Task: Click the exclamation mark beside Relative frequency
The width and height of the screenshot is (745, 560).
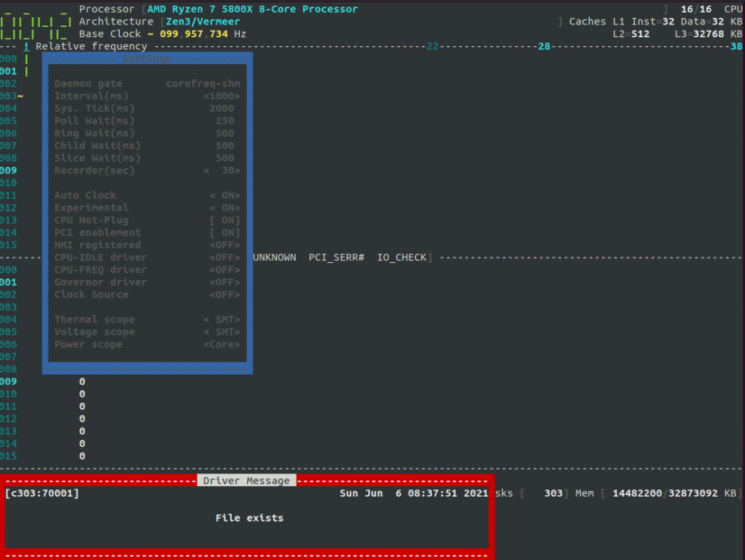Action: [x=27, y=47]
